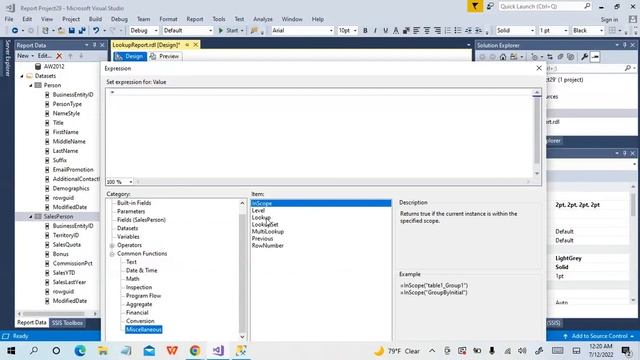This screenshot has width=640, height=360.
Task: Click Edit in Report Data panel
Action: click(x=44, y=56)
